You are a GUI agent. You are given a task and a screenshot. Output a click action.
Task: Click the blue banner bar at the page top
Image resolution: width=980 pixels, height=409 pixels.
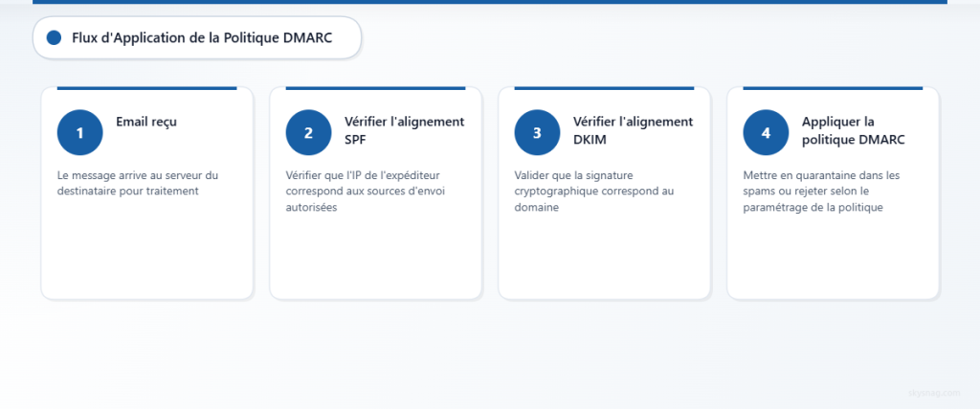(490, 2)
